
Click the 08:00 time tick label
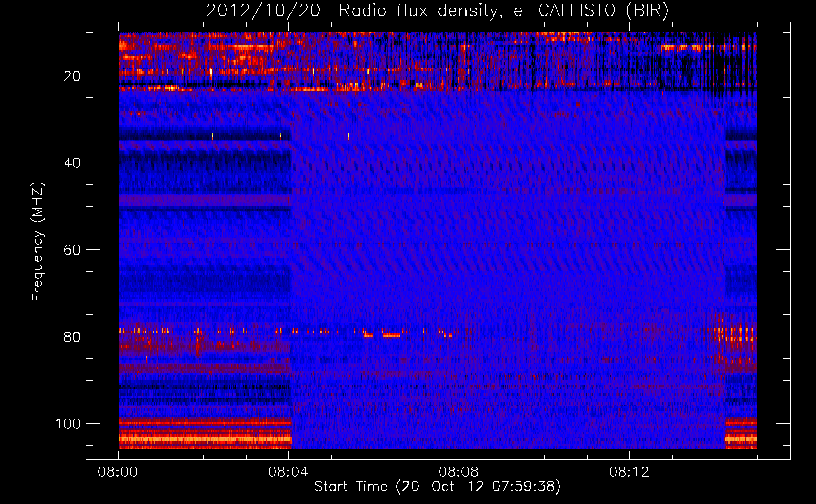tap(118, 472)
